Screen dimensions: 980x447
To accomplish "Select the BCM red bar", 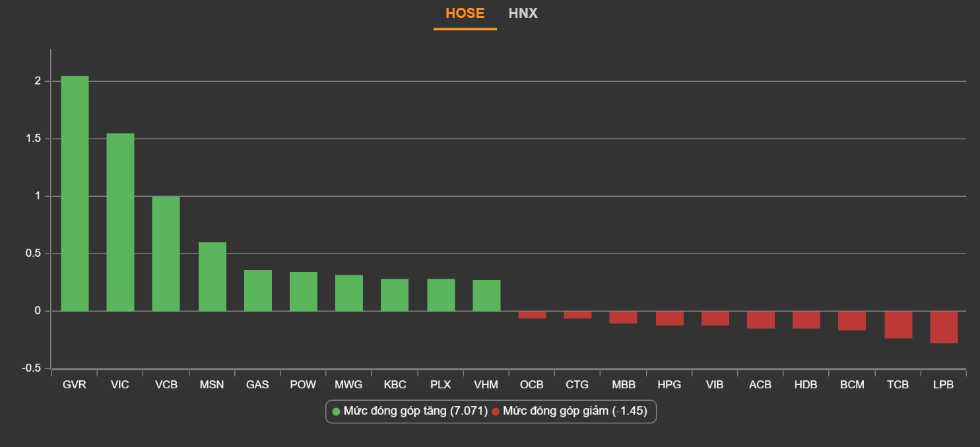I will point(852,321).
